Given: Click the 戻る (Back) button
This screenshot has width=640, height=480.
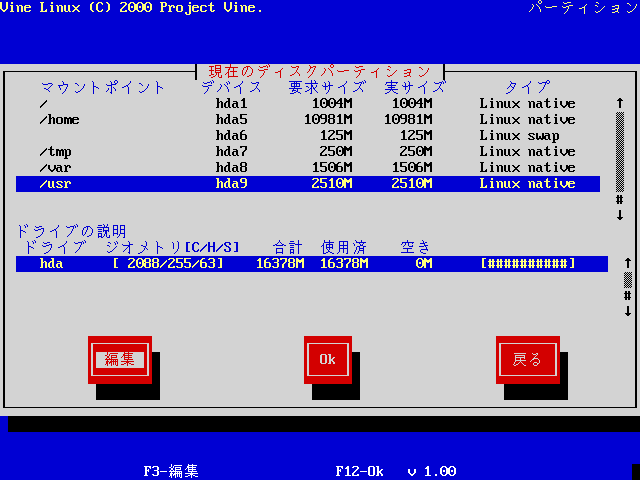Looking at the screenshot, I should (x=528, y=360).
